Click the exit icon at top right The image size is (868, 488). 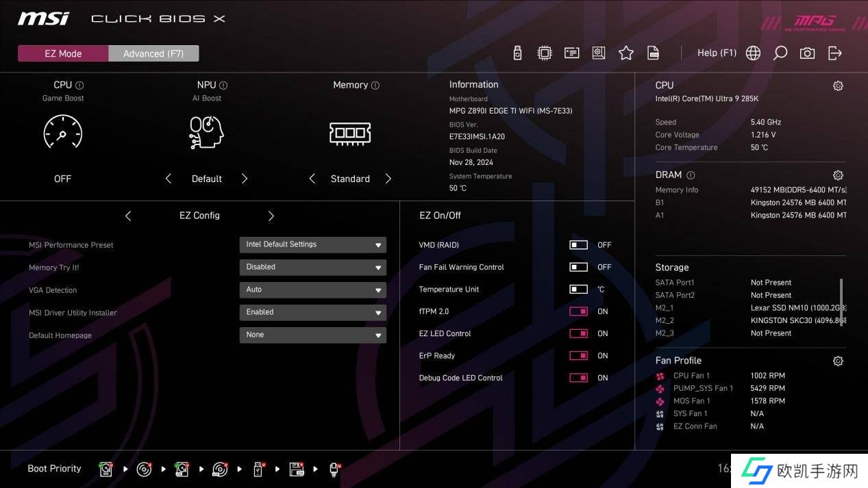click(x=834, y=53)
